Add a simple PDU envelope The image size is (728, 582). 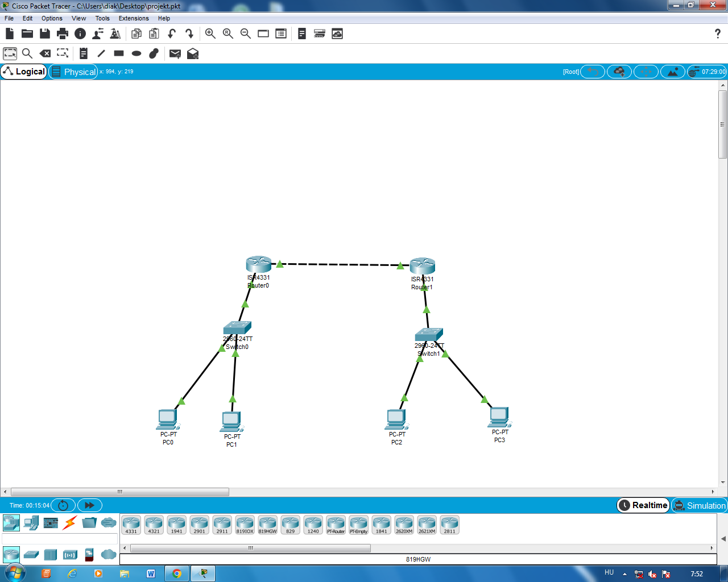175,53
